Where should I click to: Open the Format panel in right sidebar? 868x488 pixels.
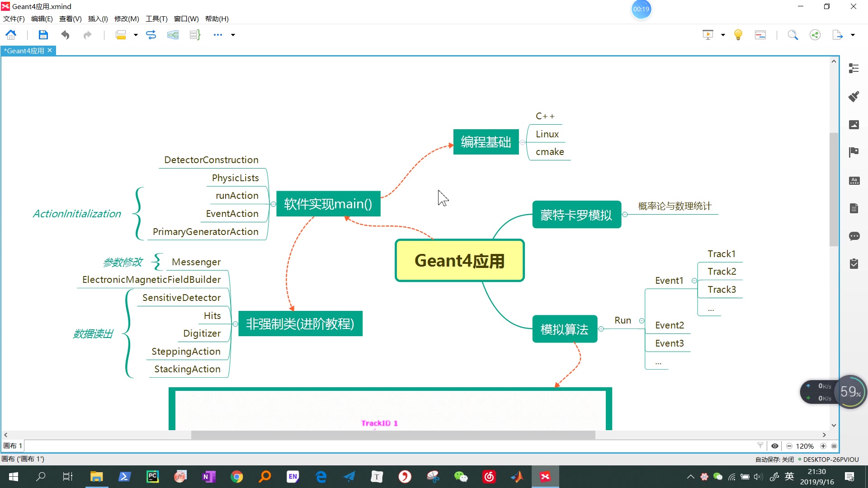[x=854, y=68]
